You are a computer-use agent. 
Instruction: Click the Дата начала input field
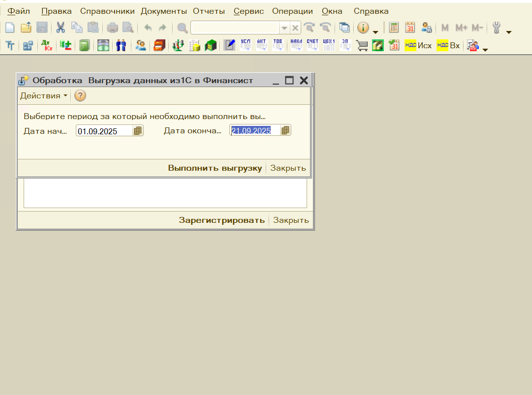[104, 131]
